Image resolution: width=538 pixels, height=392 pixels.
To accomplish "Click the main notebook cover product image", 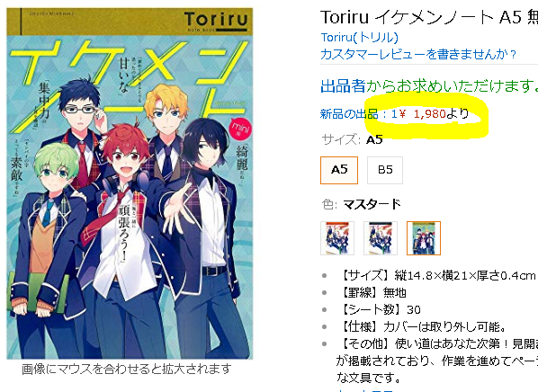I will click(130, 183).
